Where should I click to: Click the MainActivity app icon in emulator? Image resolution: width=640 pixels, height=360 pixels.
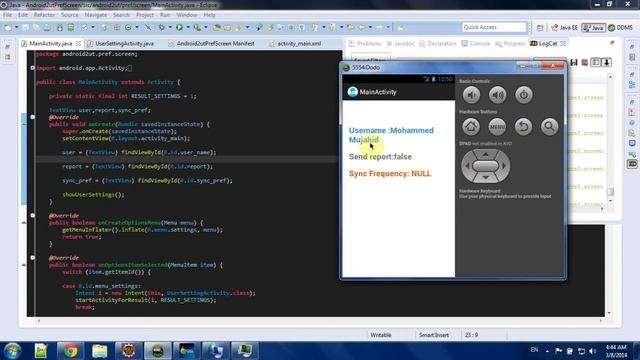pyautogui.click(x=353, y=92)
